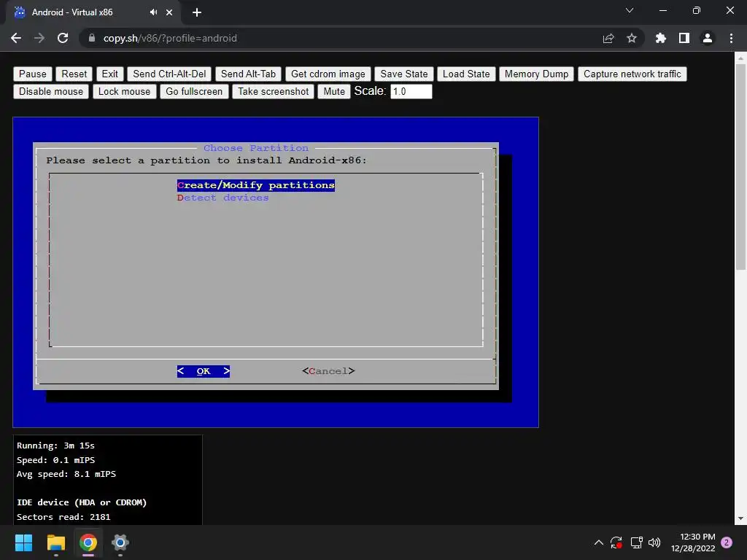The width and height of the screenshot is (747, 560).
Task: Select Create/Modify partitions entry
Action: [256, 185]
